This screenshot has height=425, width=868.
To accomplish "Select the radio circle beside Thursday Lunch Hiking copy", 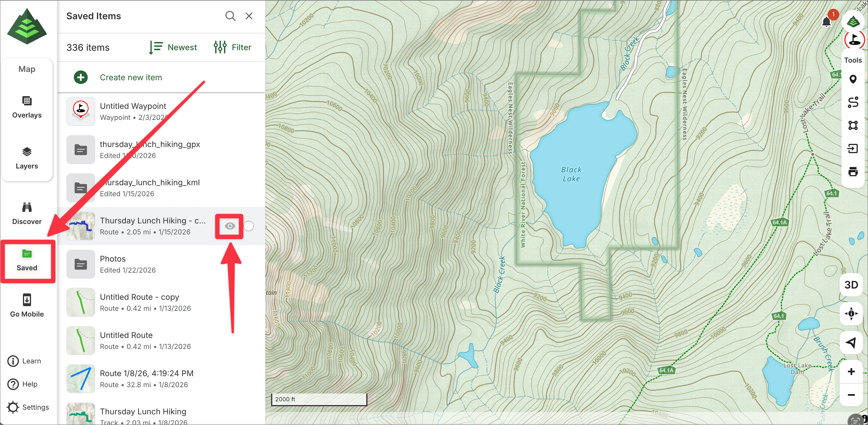I will point(249,226).
